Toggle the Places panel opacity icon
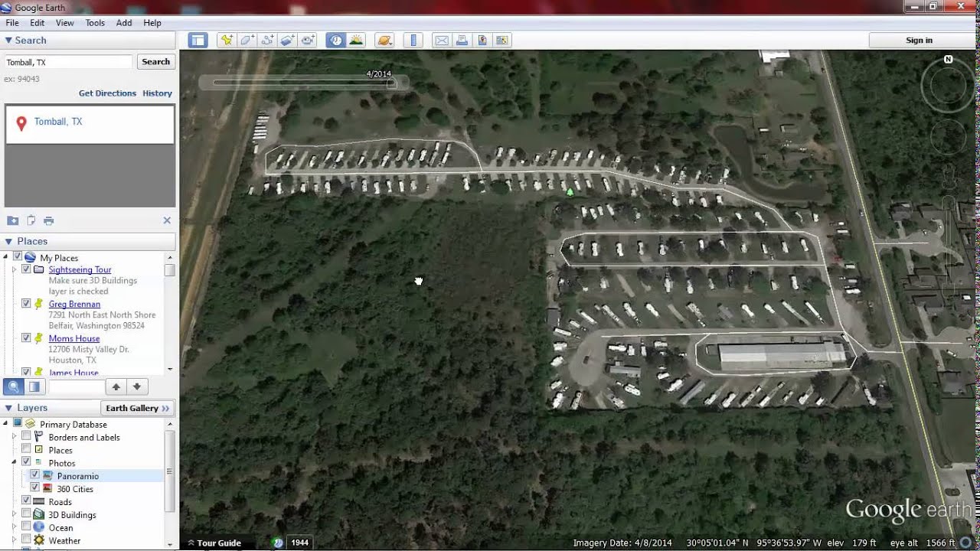The width and height of the screenshot is (980, 551). 34,387
